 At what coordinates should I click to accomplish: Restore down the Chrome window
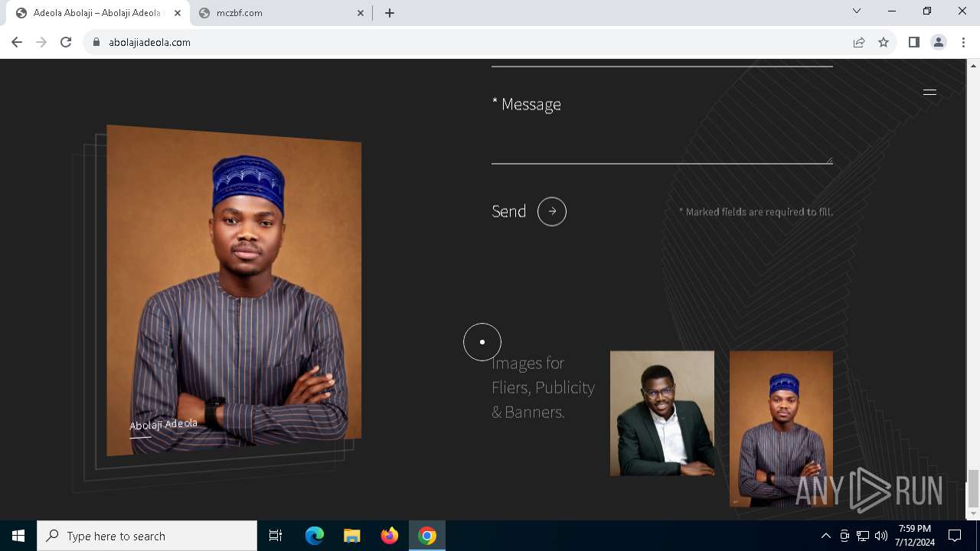927,11
